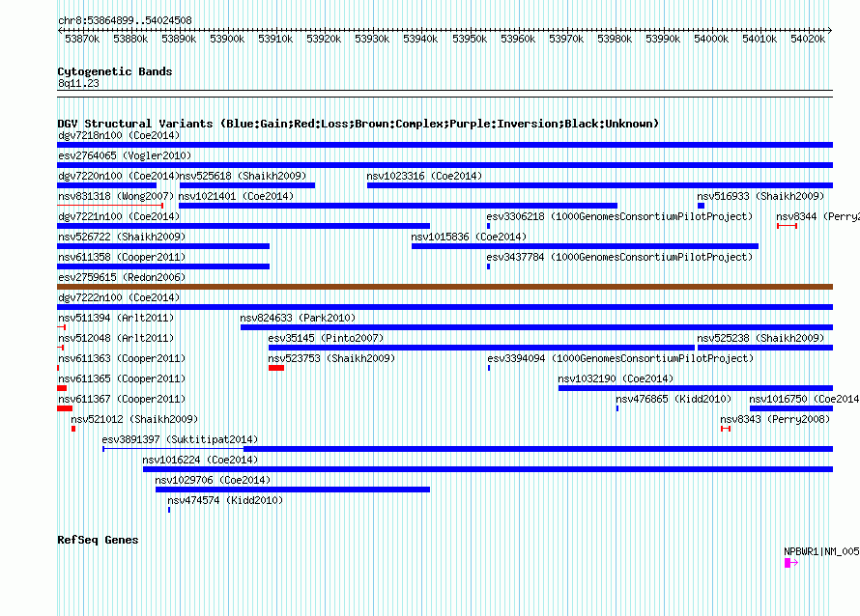Open dgv7222n100 (Coe2014) variant label

coord(119,297)
